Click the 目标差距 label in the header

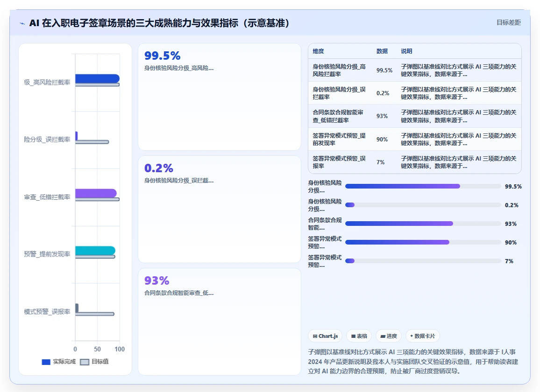pos(508,23)
